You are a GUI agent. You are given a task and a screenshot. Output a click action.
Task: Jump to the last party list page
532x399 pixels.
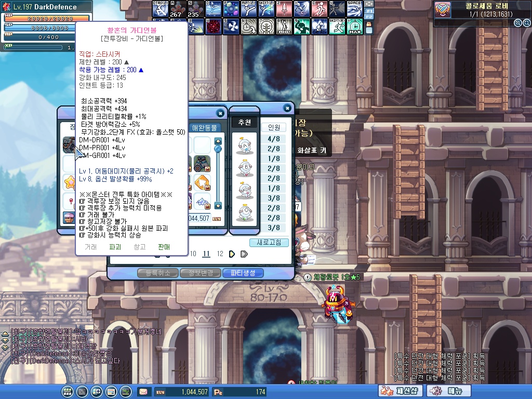coord(244,254)
